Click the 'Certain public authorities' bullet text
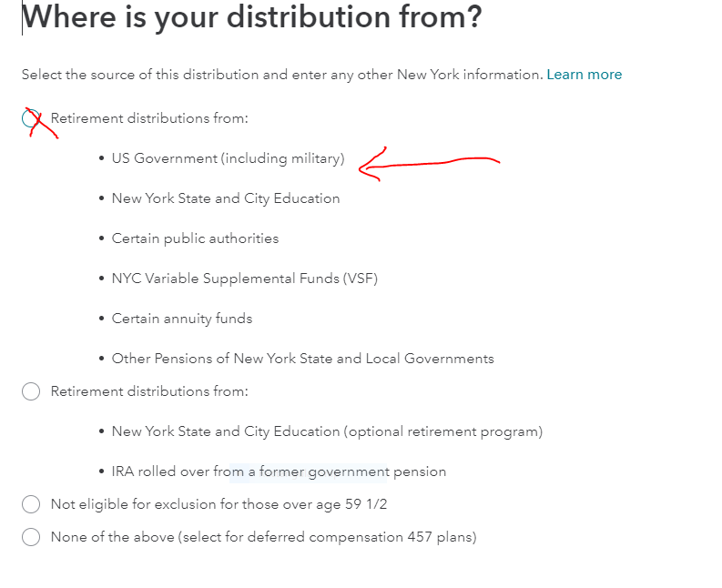The height and width of the screenshot is (588, 722). (x=195, y=238)
